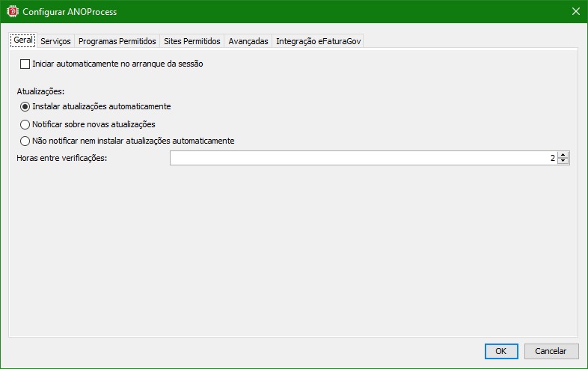This screenshot has height=369, width=588.
Task: Switch to the Geral tab
Action: 23,40
